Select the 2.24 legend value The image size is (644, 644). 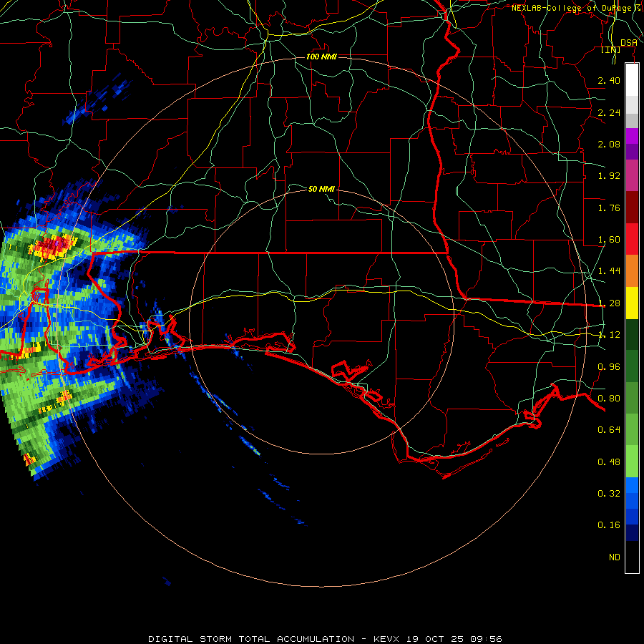pyautogui.click(x=609, y=112)
